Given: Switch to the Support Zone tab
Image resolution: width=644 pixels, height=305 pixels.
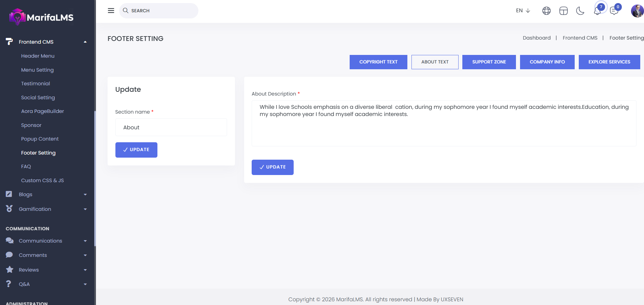Looking at the screenshot, I should pyautogui.click(x=489, y=62).
